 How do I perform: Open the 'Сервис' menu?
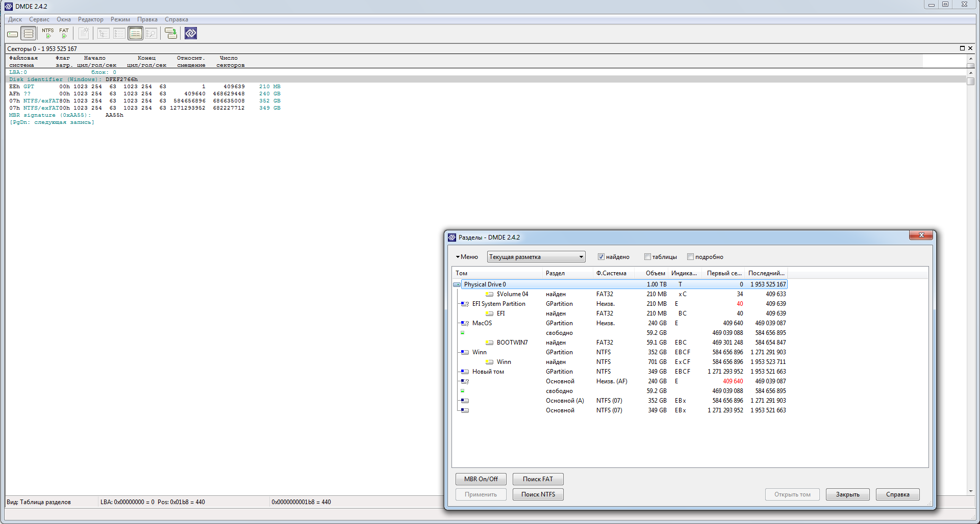click(39, 19)
